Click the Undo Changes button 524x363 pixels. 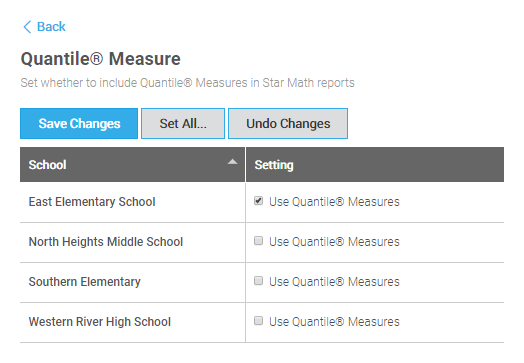288,123
